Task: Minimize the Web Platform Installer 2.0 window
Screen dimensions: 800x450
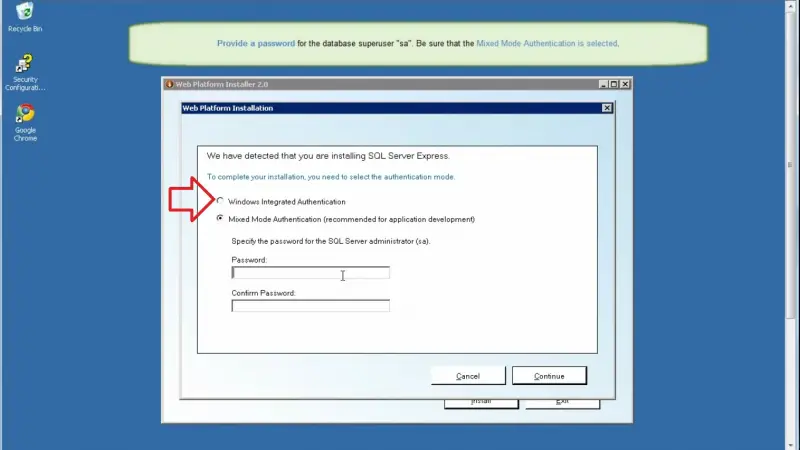Action: click(x=603, y=84)
